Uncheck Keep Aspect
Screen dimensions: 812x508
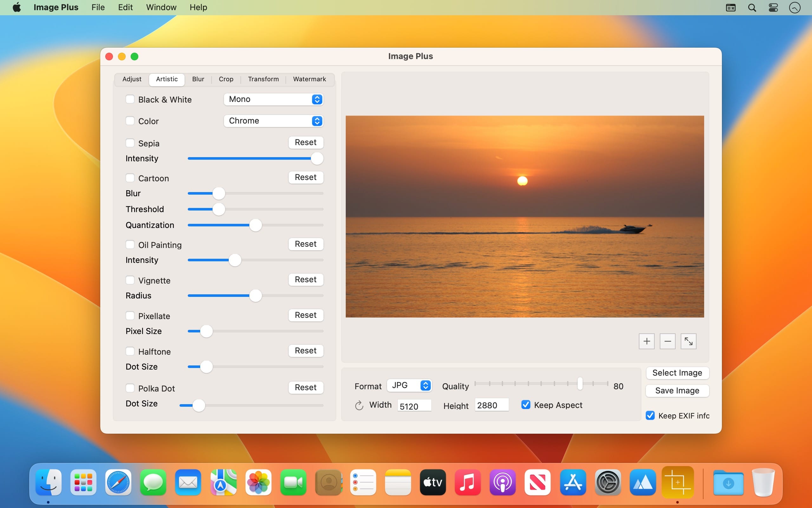click(x=526, y=404)
